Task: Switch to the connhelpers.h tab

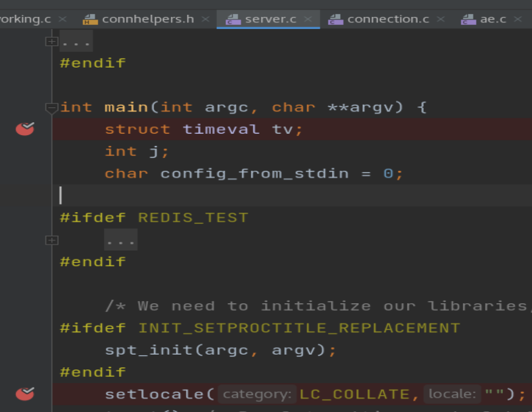Action: point(147,19)
